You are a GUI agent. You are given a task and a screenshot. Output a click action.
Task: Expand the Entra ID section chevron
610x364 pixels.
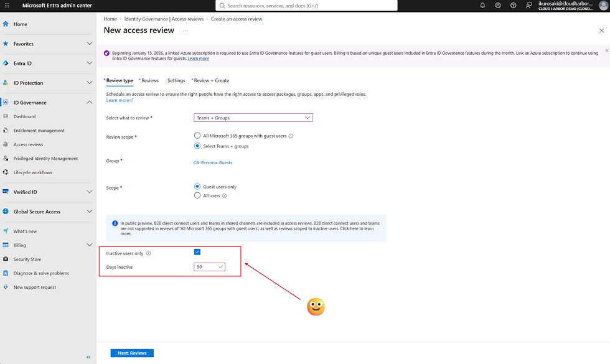pos(90,63)
